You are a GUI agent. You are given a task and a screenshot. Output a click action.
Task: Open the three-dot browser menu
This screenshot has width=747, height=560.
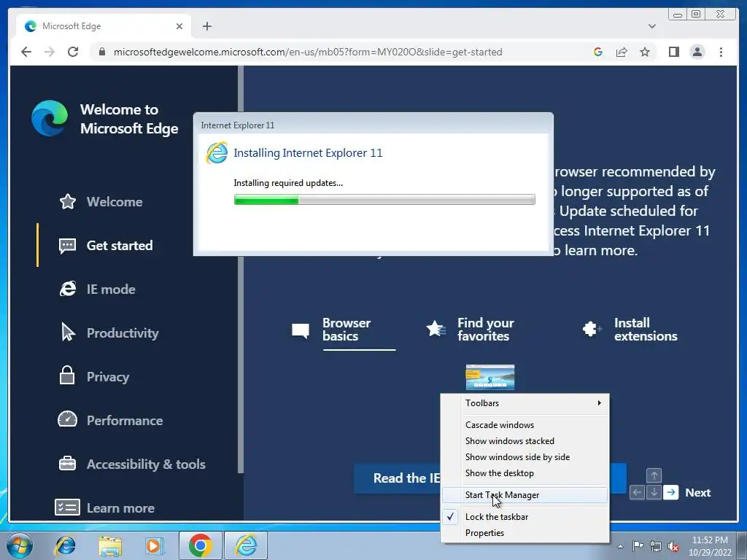[x=721, y=52]
